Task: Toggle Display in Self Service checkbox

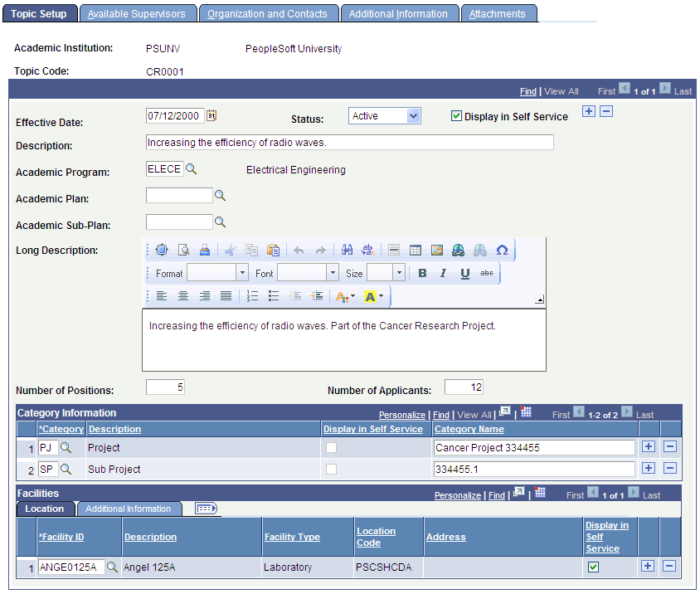Action: (456, 116)
